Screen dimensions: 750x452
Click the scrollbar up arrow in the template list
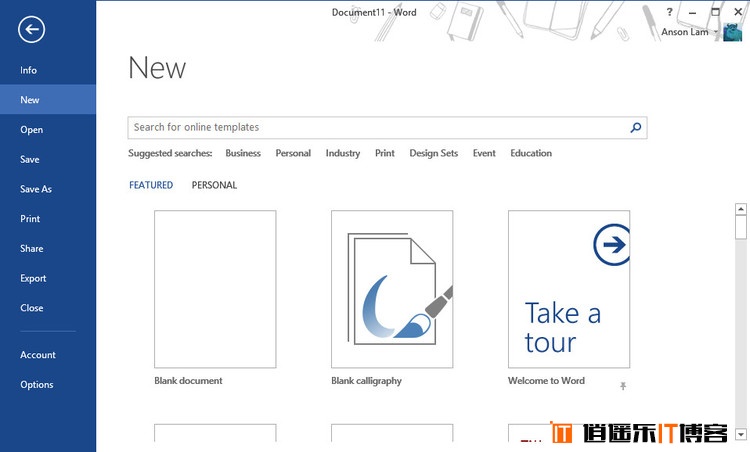(741, 209)
